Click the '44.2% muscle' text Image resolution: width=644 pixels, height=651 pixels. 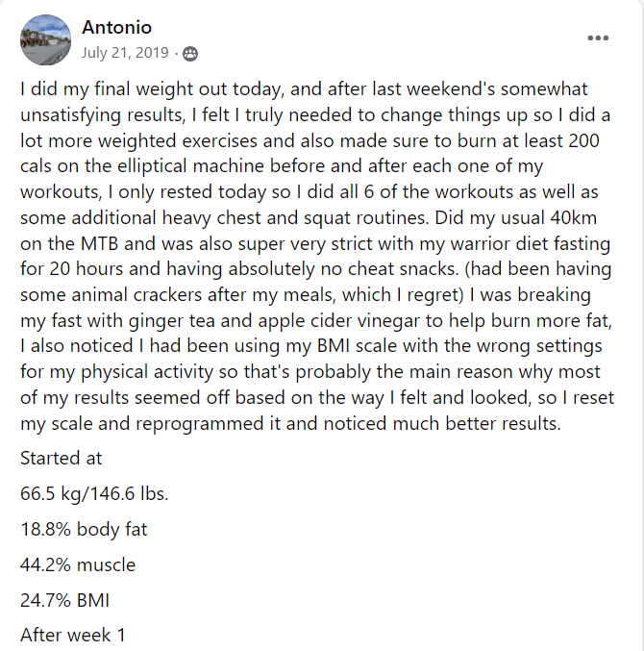click(x=78, y=564)
